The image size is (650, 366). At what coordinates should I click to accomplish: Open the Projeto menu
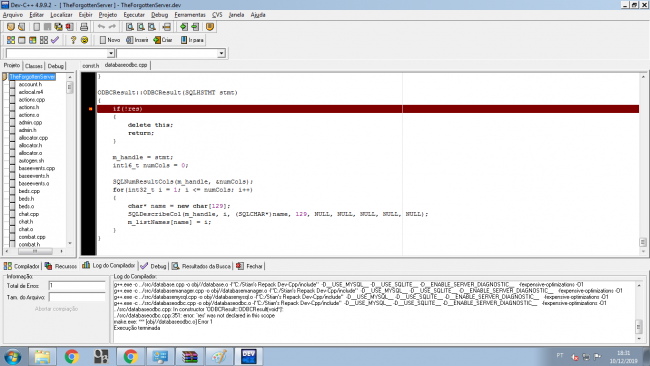[108, 15]
